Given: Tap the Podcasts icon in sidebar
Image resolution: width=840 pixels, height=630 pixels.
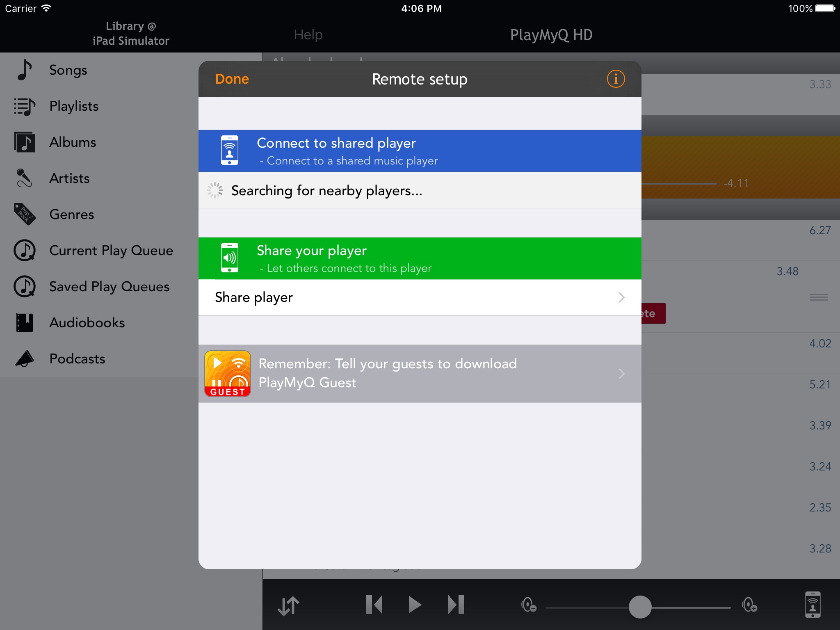Looking at the screenshot, I should (x=25, y=359).
